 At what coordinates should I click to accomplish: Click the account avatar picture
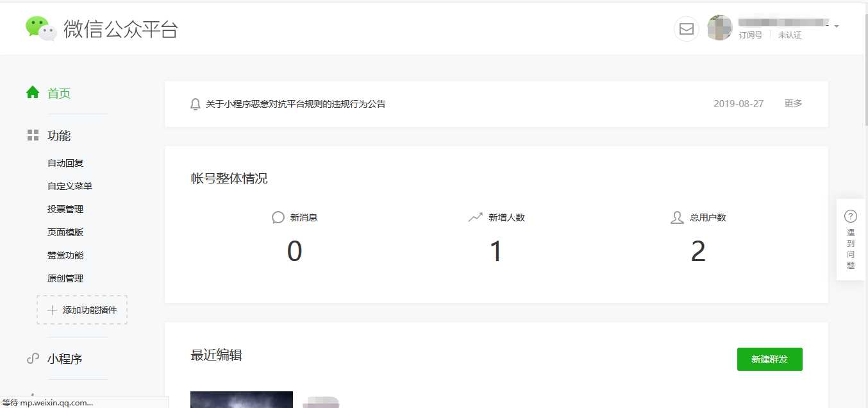pyautogui.click(x=720, y=28)
